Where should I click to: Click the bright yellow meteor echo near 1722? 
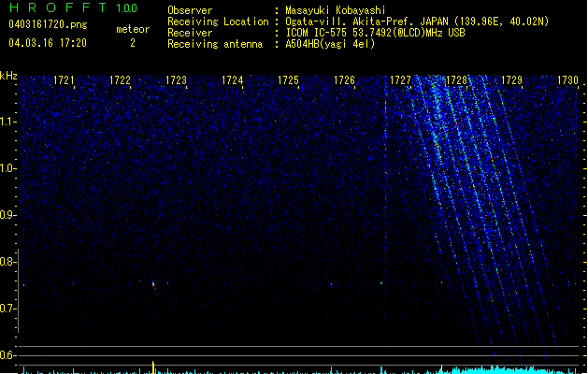(153, 285)
